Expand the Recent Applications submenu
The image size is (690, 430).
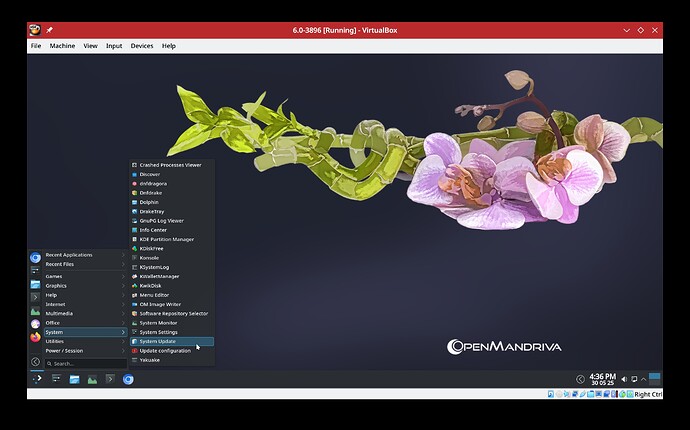click(85, 255)
